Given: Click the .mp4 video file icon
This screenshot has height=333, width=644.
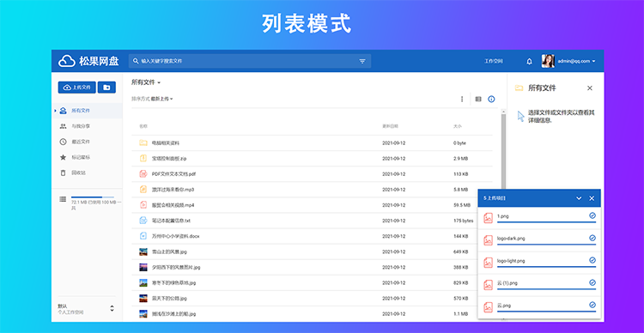Looking at the screenshot, I should 143,205.
